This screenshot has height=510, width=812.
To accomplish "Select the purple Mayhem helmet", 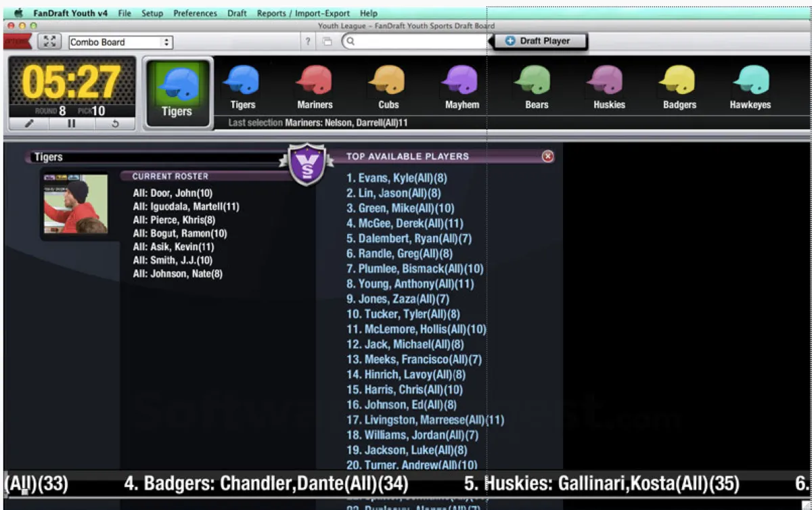I will click(460, 80).
